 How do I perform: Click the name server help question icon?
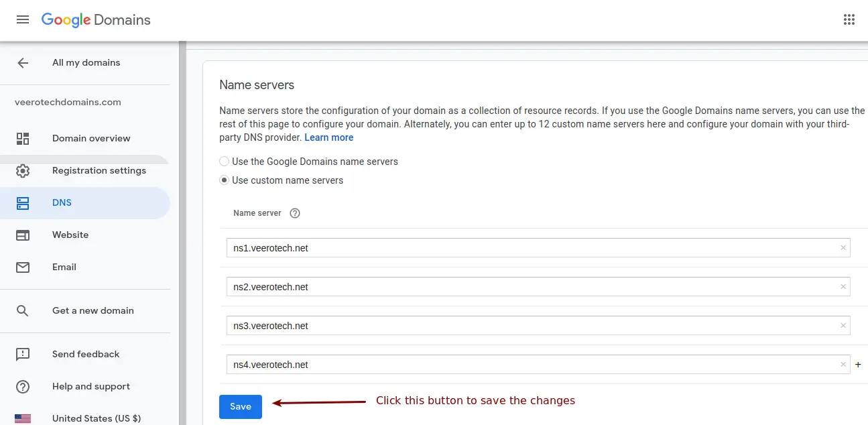tap(294, 213)
